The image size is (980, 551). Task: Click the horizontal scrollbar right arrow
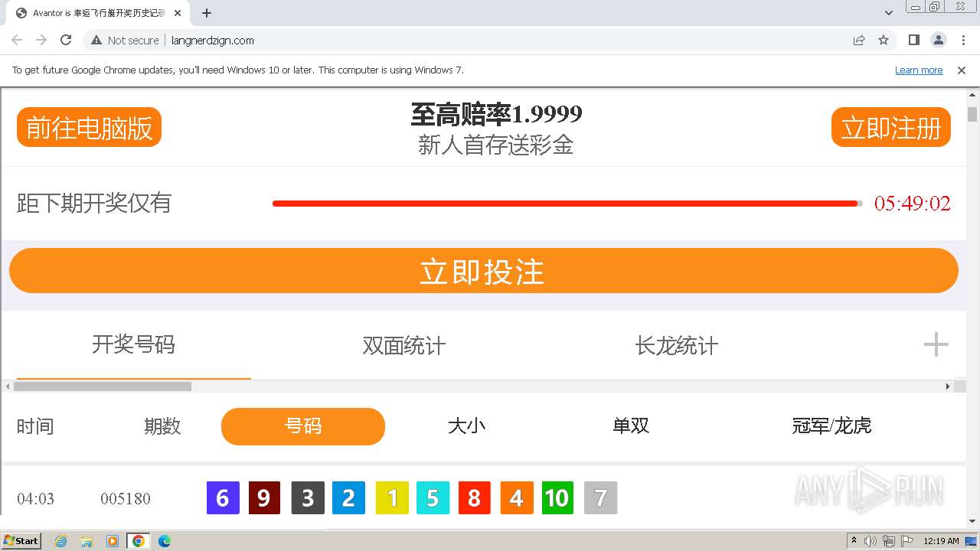coord(948,386)
